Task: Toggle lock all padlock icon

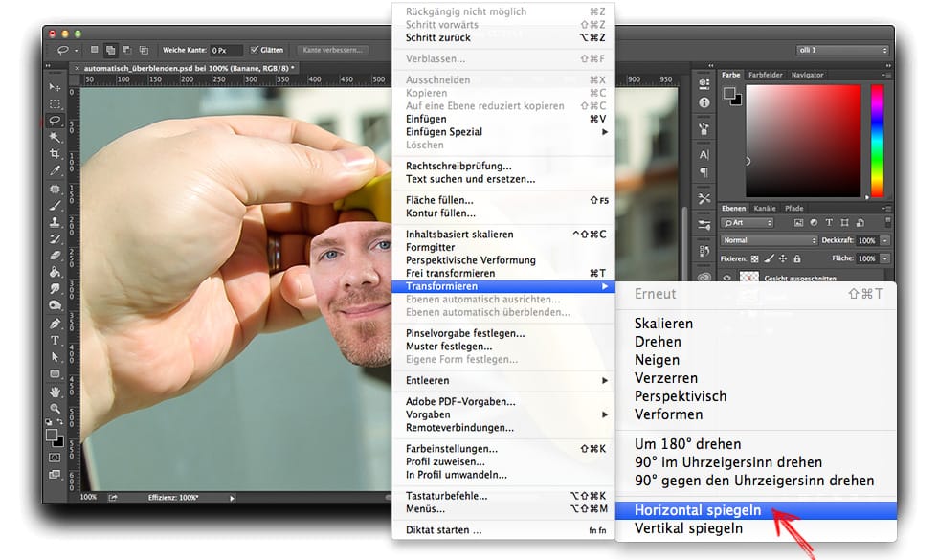Action: pos(796,259)
